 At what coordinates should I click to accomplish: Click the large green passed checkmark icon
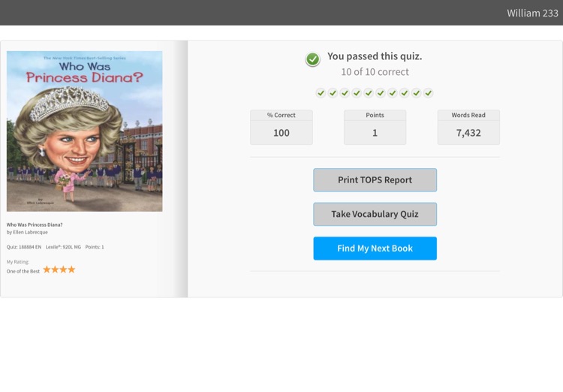pyautogui.click(x=312, y=59)
